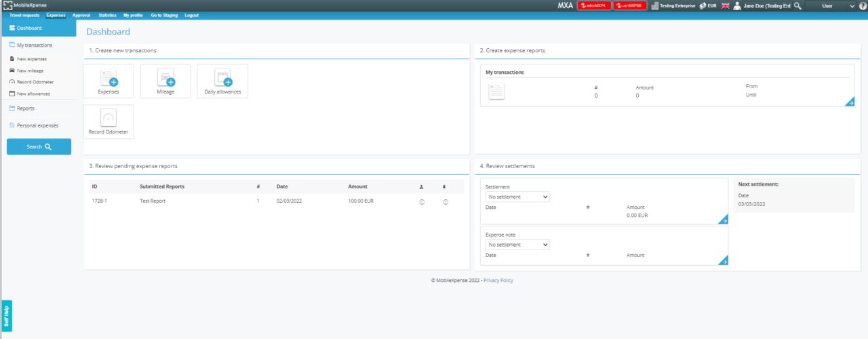
Task: Open the Record Odometer tile
Action: [108, 121]
